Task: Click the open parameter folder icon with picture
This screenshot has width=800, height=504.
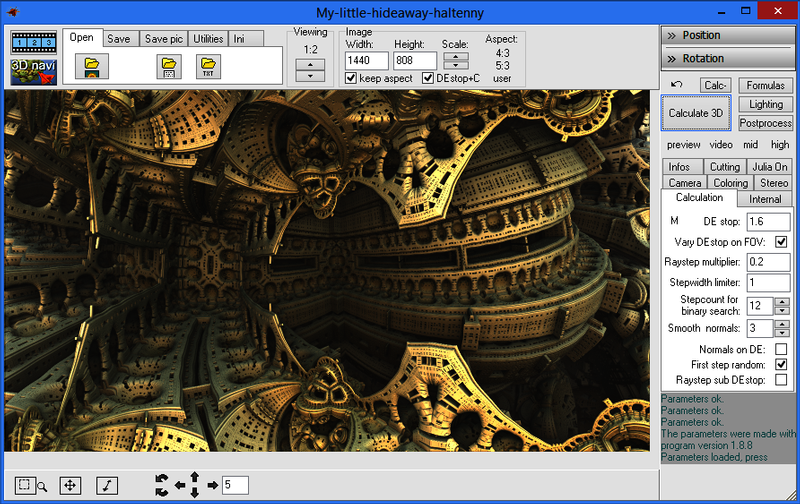Action: pyautogui.click(x=92, y=66)
